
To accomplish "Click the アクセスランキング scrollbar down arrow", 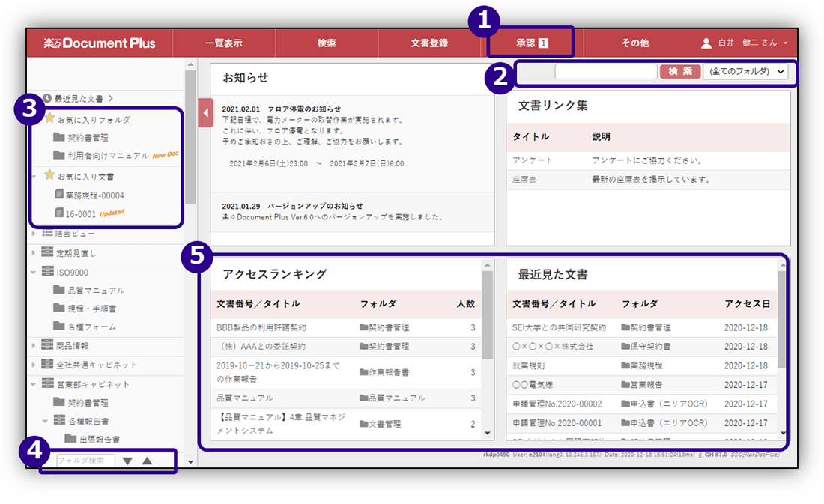I will 487,434.
